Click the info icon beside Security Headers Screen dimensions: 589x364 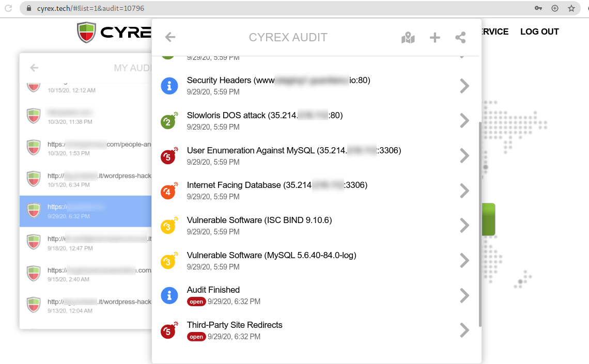(169, 86)
